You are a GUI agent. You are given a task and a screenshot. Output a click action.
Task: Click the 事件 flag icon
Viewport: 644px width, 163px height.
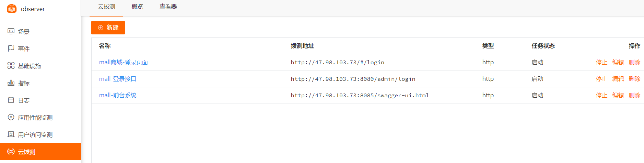[11, 48]
